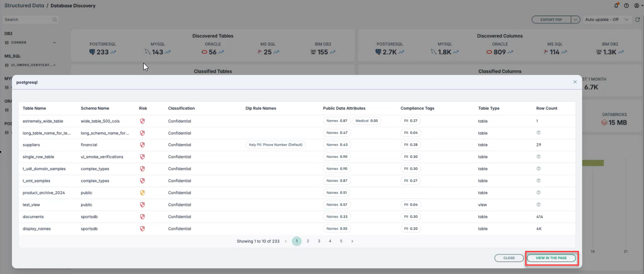Click Italy PII Phone Number rule tag

pyautogui.click(x=275, y=145)
